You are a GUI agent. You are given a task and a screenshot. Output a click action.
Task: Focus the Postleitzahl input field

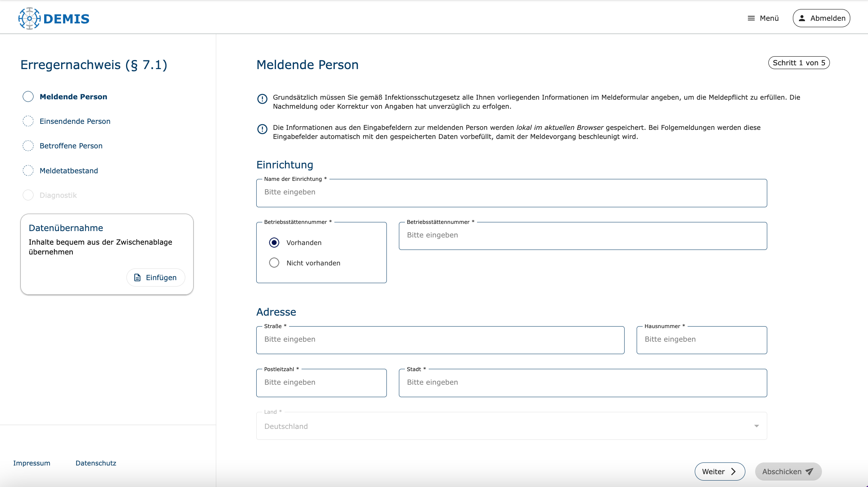(x=321, y=382)
